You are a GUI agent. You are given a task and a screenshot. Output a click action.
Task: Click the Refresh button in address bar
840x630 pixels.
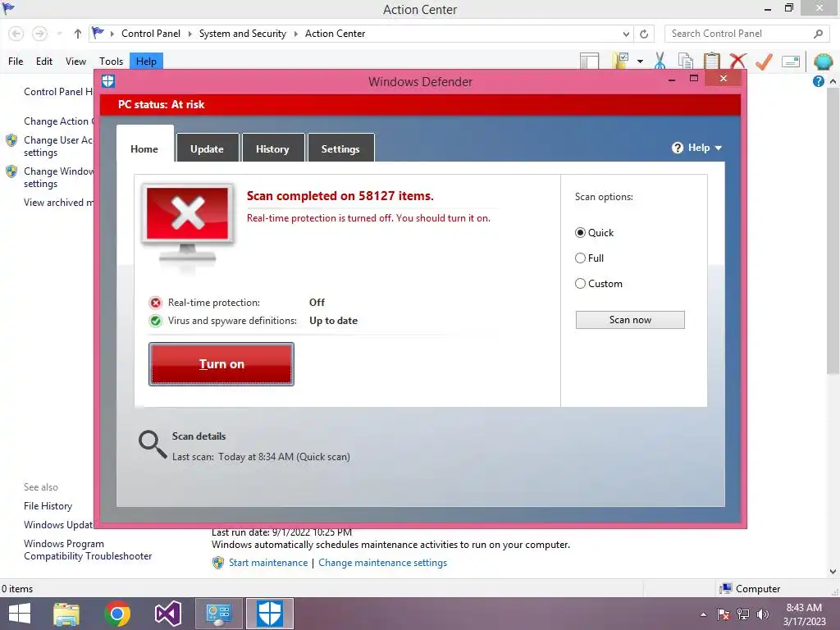(644, 34)
